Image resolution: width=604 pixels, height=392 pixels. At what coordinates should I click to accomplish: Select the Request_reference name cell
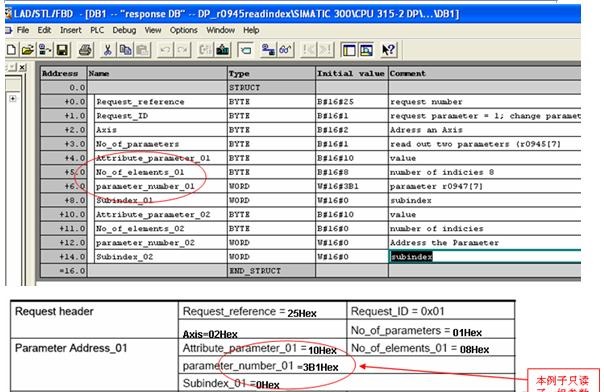pos(161,102)
